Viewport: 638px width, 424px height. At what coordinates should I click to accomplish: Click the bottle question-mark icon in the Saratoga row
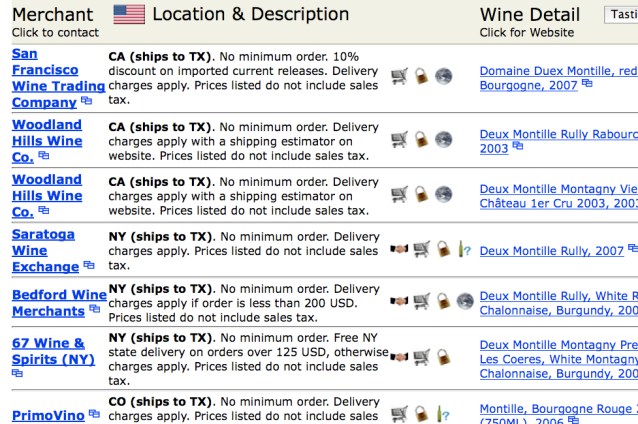tap(460, 250)
